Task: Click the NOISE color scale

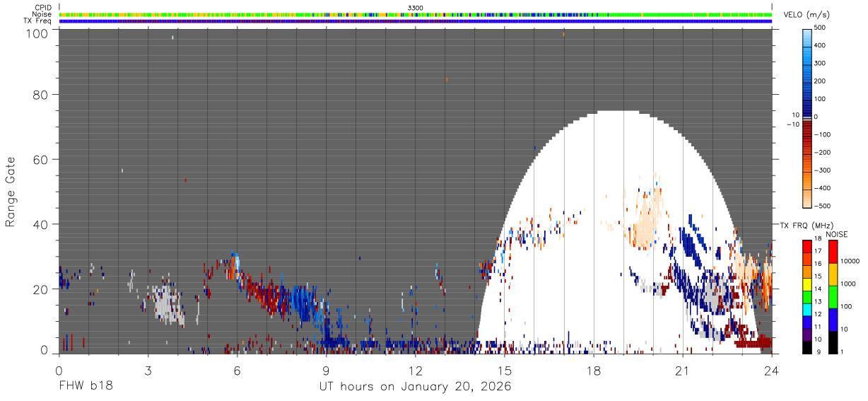Action: [x=833, y=297]
